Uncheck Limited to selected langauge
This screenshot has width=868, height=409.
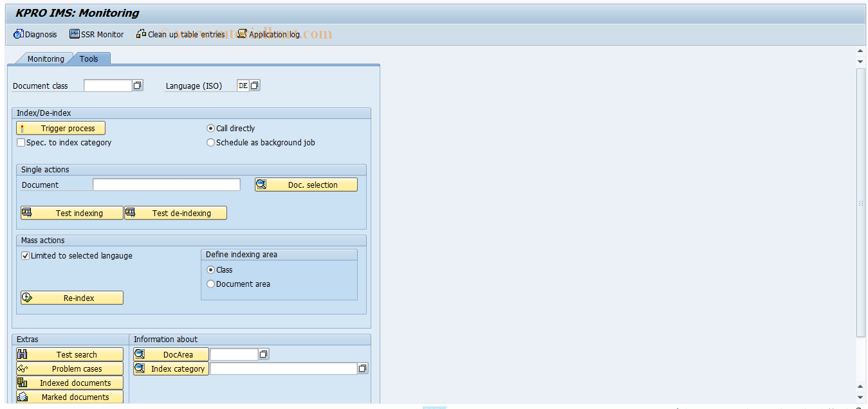[x=24, y=255]
